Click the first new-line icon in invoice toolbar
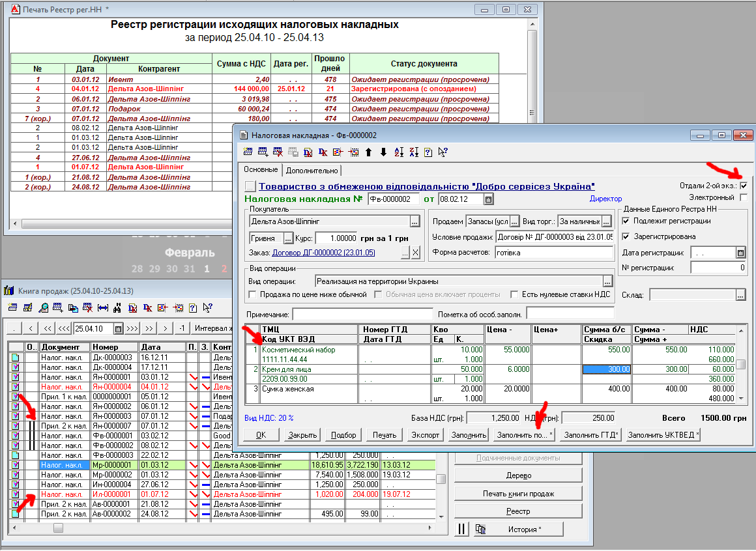756x551 pixels. (248, 152)
